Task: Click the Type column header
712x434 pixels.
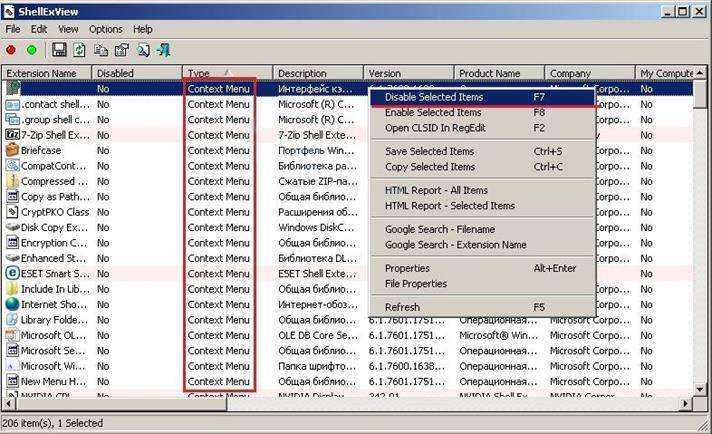Action: click(x=227, y=73)
